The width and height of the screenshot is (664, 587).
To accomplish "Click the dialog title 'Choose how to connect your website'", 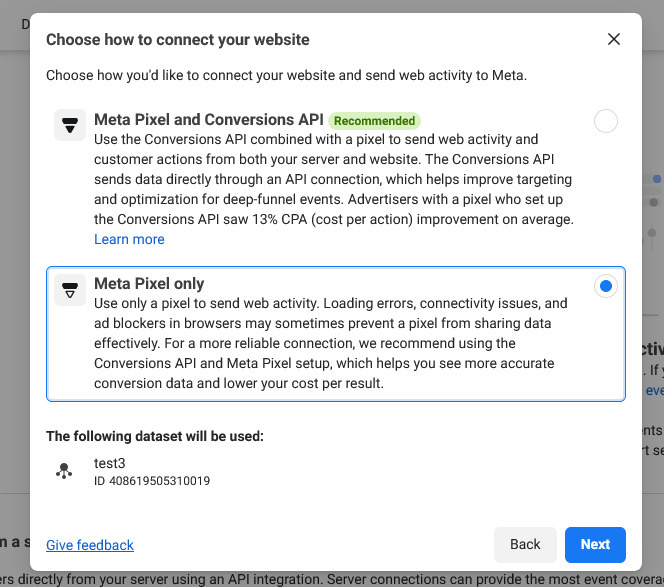I will coord(178,40).
